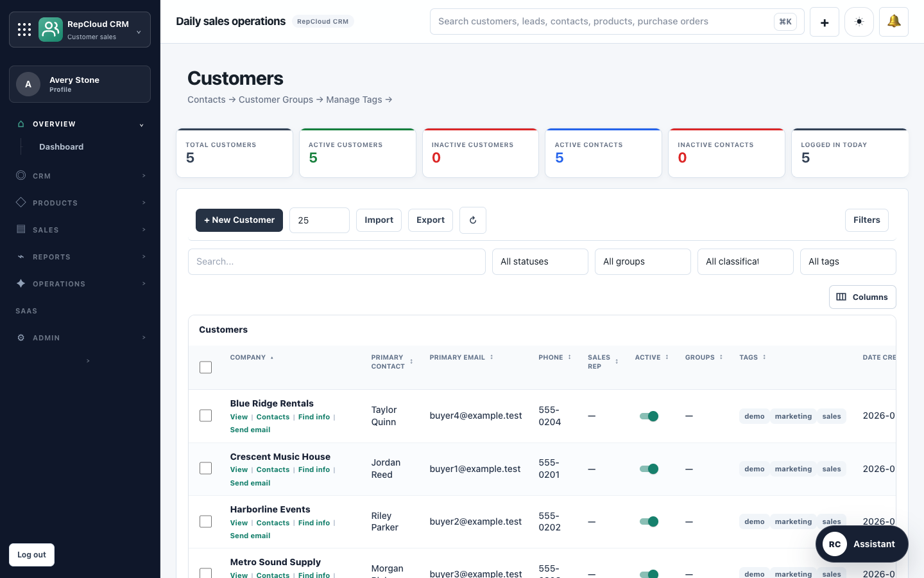Click the Inactive Customers stat card

tap(481, 153)
